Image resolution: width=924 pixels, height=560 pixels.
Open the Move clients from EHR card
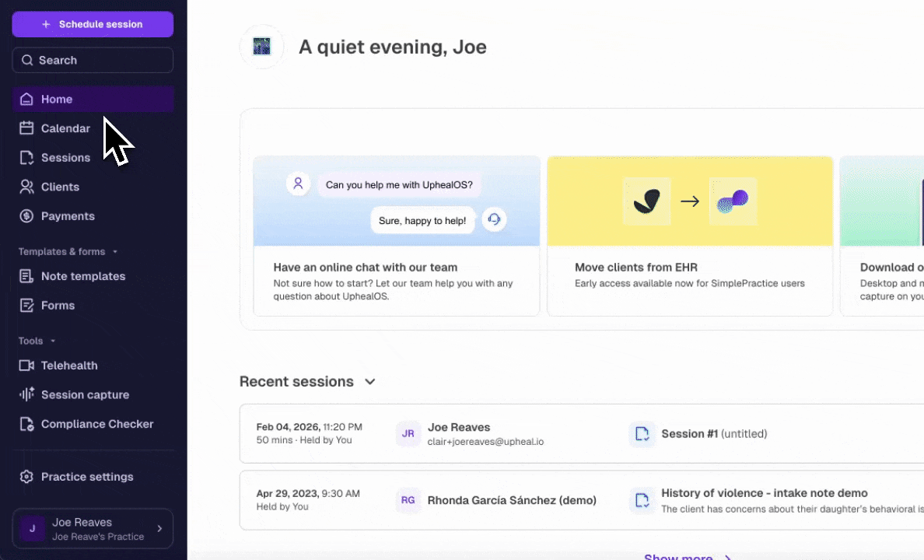690,236
